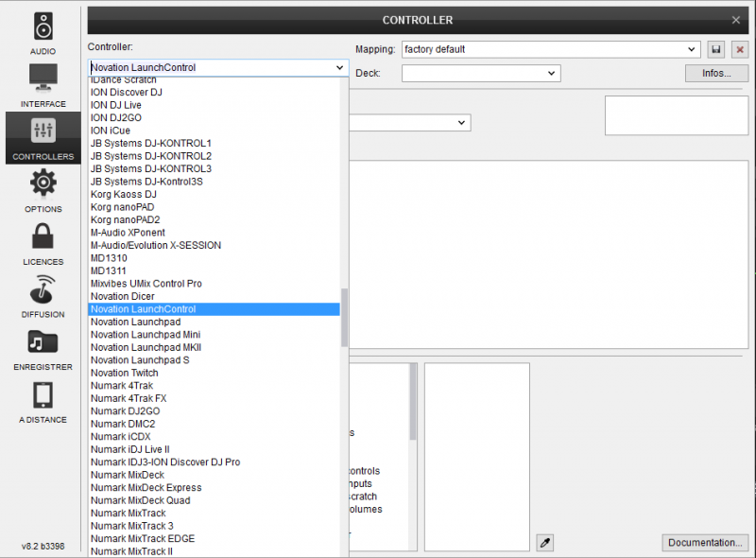The image size is (756, 558).
Task: Select Novation Launchpad MKII
Action: (215, 347)
